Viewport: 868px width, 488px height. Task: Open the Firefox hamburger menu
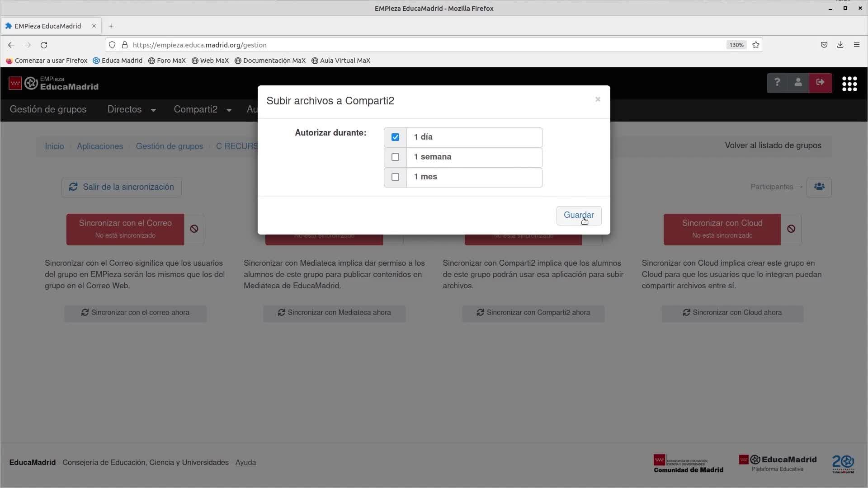pos(856,45)
